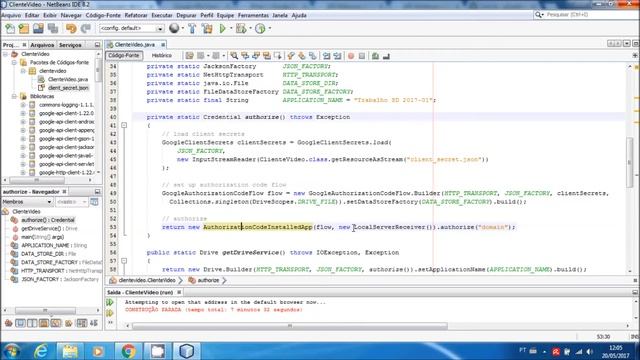Click the New File toolbar icon

[10, 29]
